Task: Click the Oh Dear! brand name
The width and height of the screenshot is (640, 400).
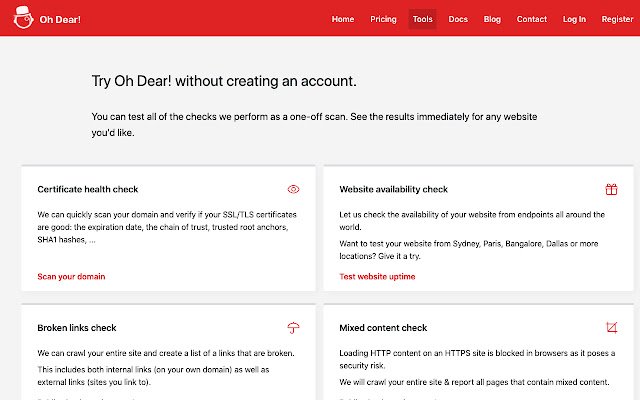Action: [60, 20]
